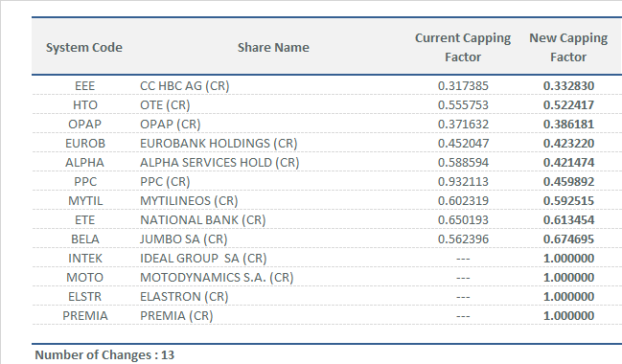The height and width of the screenshot is (364, 622).
Task: Select the PPC (CR) share name
Action: click(x=165, y=182)
